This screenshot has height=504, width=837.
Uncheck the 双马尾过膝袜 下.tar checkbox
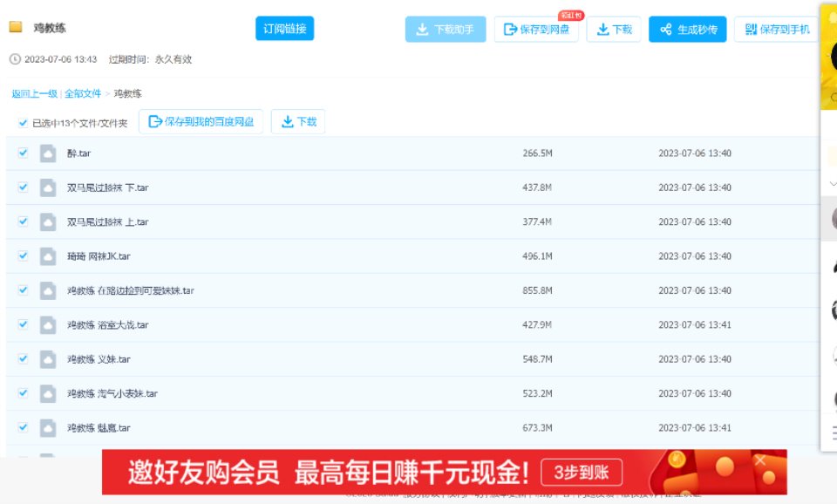(x=23, y=187)
